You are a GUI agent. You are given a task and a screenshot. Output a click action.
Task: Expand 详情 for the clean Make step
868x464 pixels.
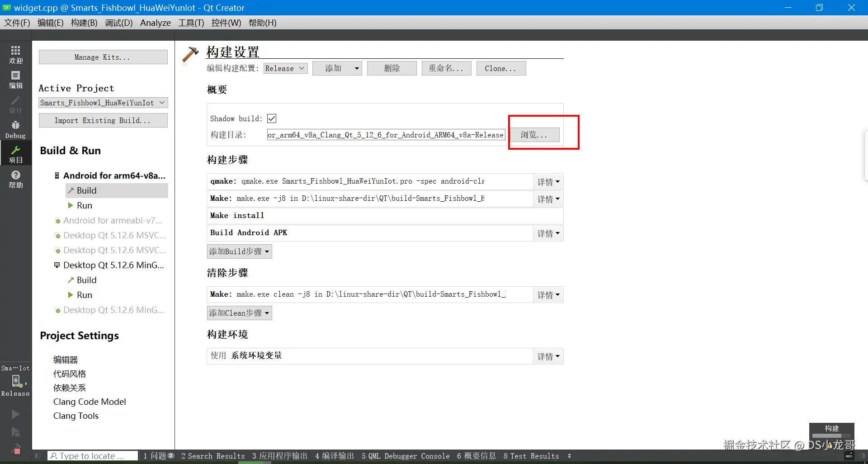point(548,295)
